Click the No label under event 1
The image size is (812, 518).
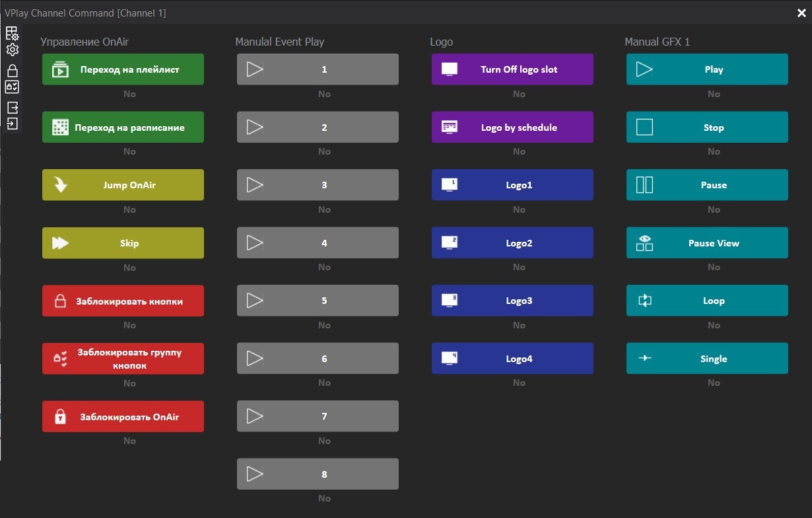coord(324,94)
